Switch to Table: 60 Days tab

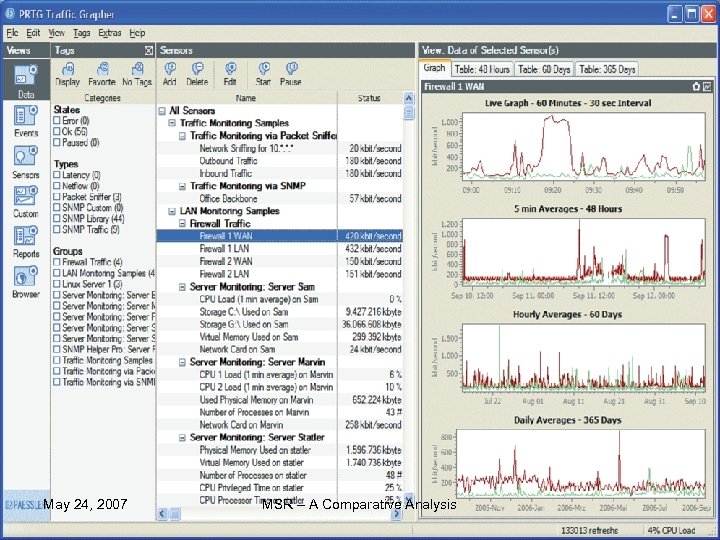pyautogui.click(x=544, y=69)
